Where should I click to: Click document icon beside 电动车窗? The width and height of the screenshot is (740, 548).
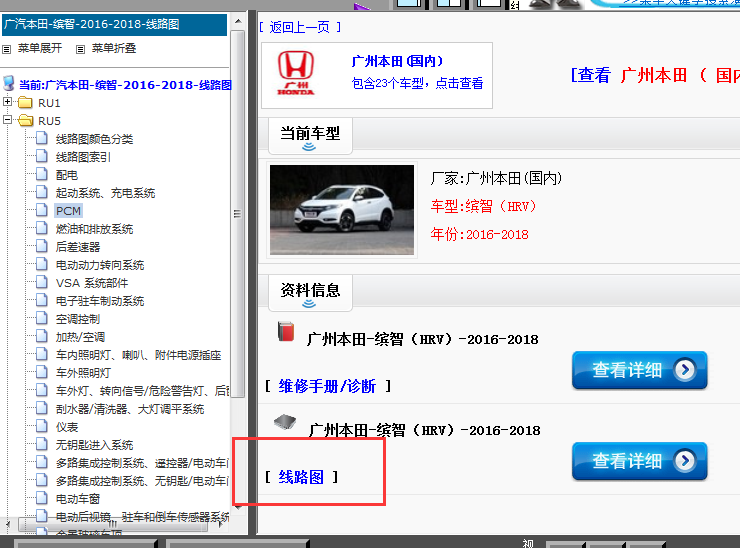42,497
